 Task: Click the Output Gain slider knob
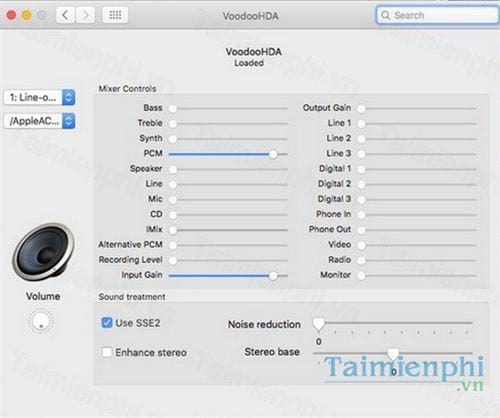click(x=361, y=108)
